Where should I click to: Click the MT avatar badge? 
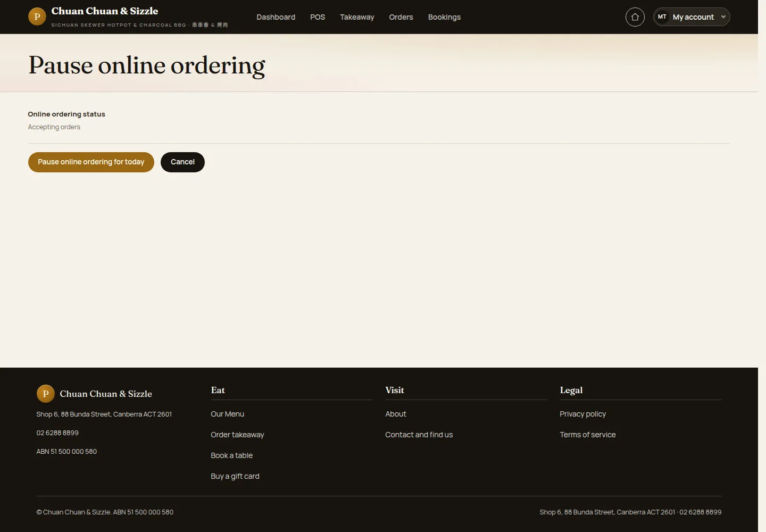tap(662, 17)
